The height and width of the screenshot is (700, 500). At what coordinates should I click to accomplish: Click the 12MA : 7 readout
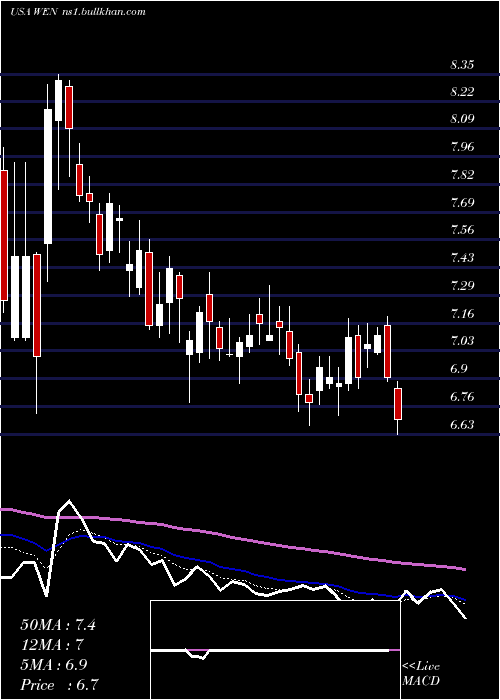point(52,645)
